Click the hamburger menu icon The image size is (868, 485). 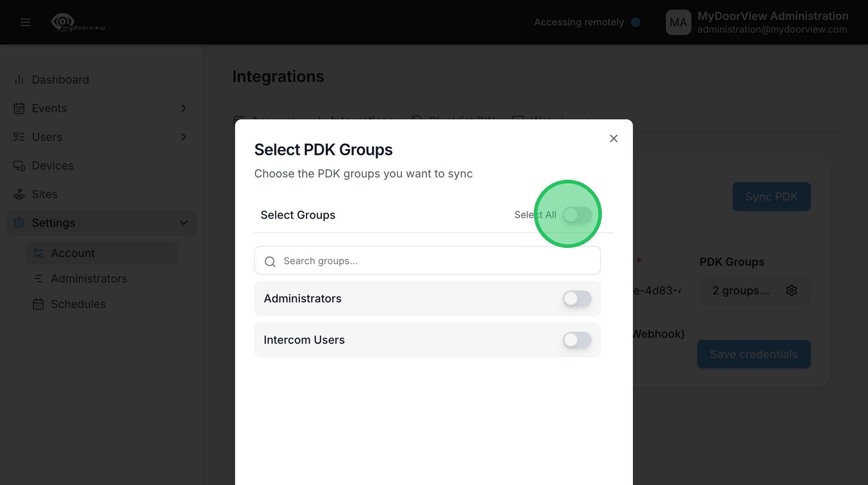(x=25, y=22)
